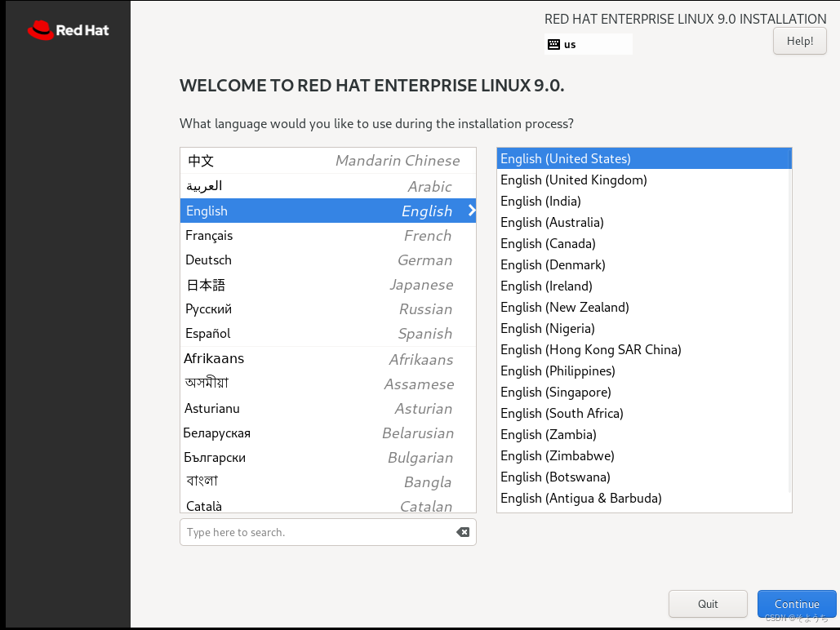Pick English (Botswana) locale

pyautogui.click(x=644, y=477)
